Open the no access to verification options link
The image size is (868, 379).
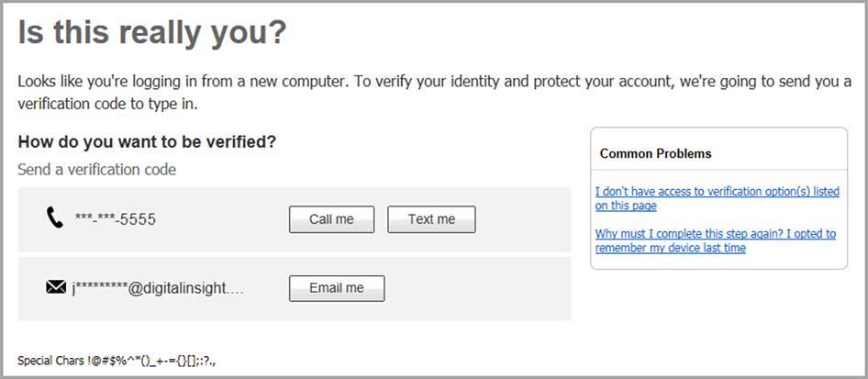(717, 192)
